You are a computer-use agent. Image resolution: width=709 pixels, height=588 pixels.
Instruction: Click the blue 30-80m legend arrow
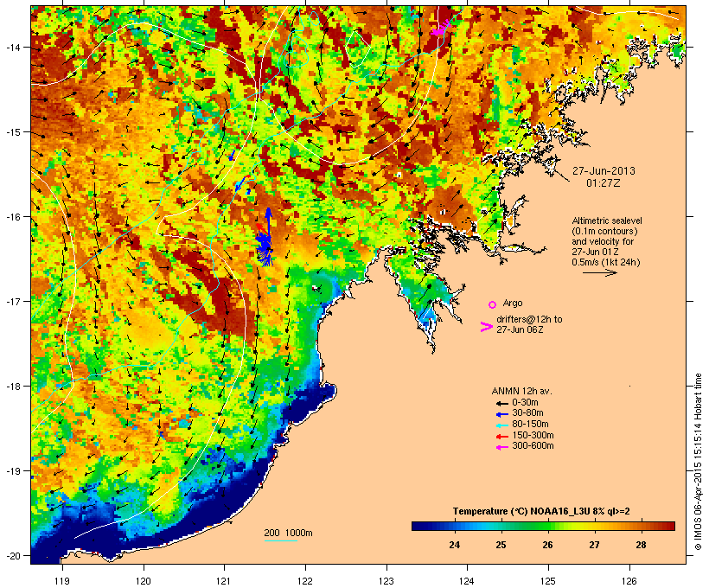501,414
